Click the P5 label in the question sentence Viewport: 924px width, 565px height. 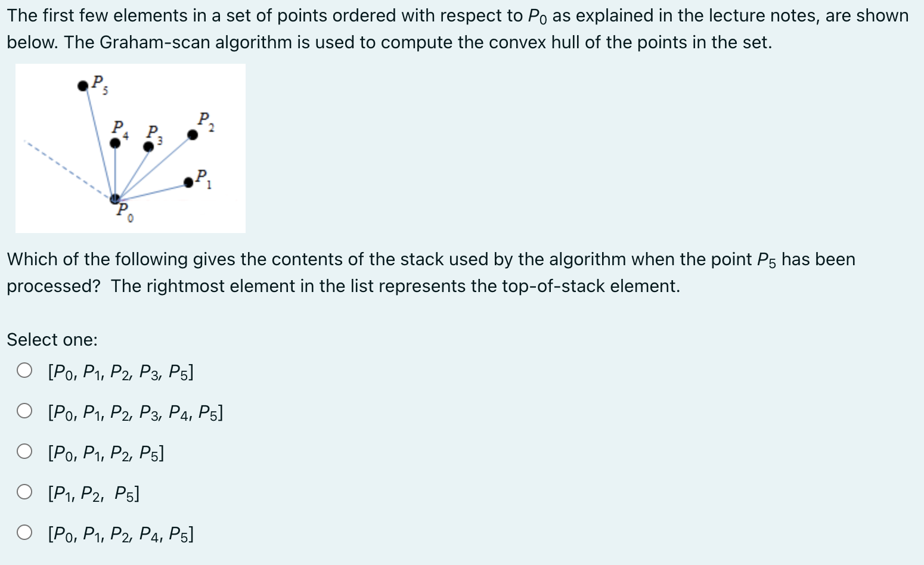click(x=765, y=259)
